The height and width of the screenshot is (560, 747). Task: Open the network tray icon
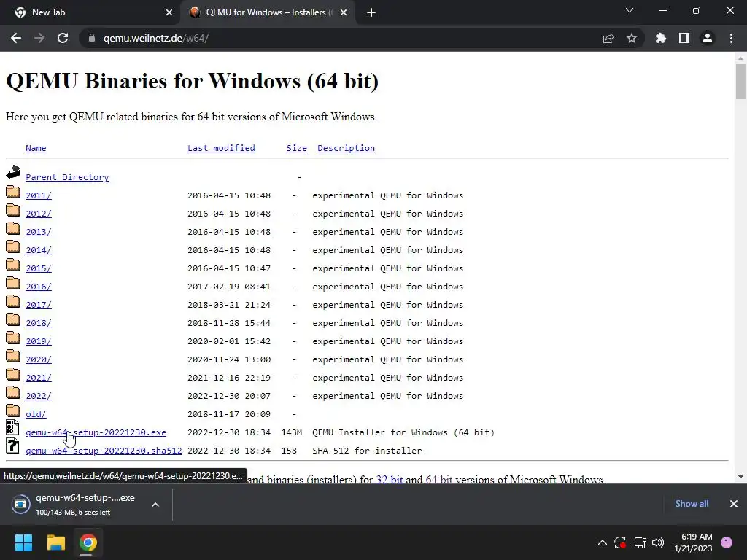pyautogui.click(x=640, y=542)
